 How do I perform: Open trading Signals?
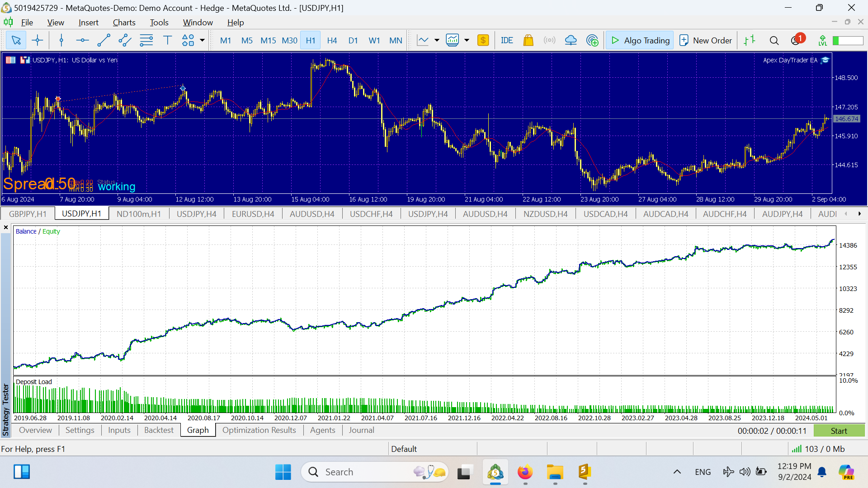549,40
